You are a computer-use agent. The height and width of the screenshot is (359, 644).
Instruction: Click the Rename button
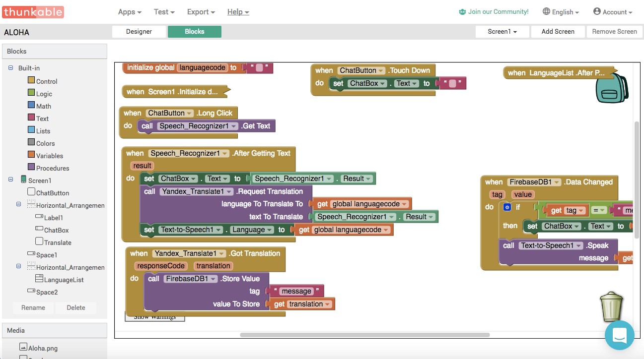coord(33,307)
